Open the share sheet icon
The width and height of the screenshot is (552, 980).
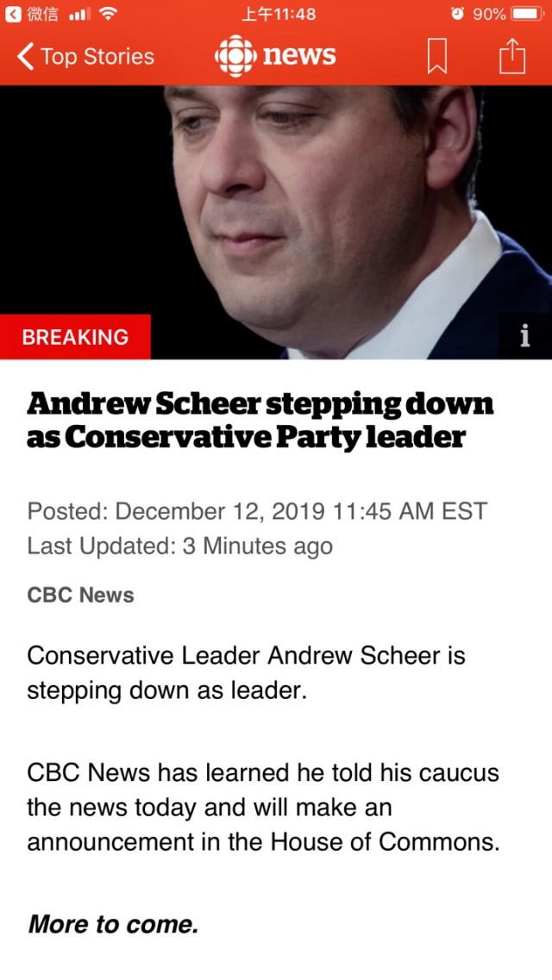512,56
